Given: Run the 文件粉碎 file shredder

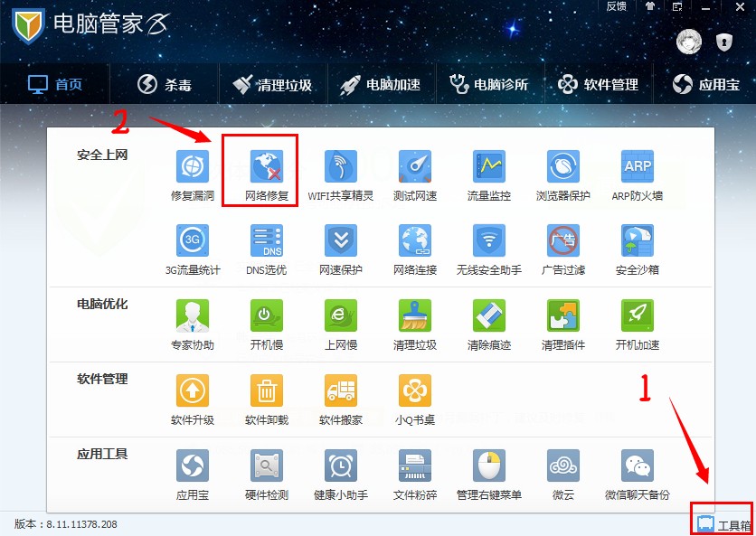Looking at the screenshot, I should point(414,466).
